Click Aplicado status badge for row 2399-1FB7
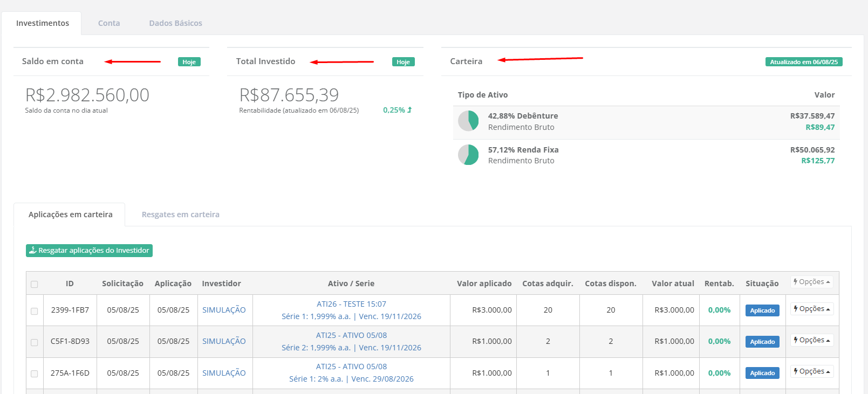Viewport: 868px width, 394px height. 762,310
